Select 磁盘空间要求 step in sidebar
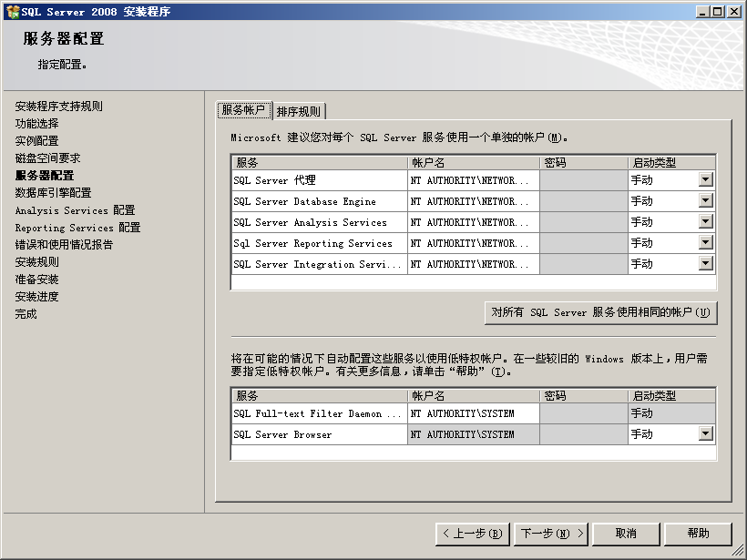Screen dimensions: 747x560 [x=47, y=158]
